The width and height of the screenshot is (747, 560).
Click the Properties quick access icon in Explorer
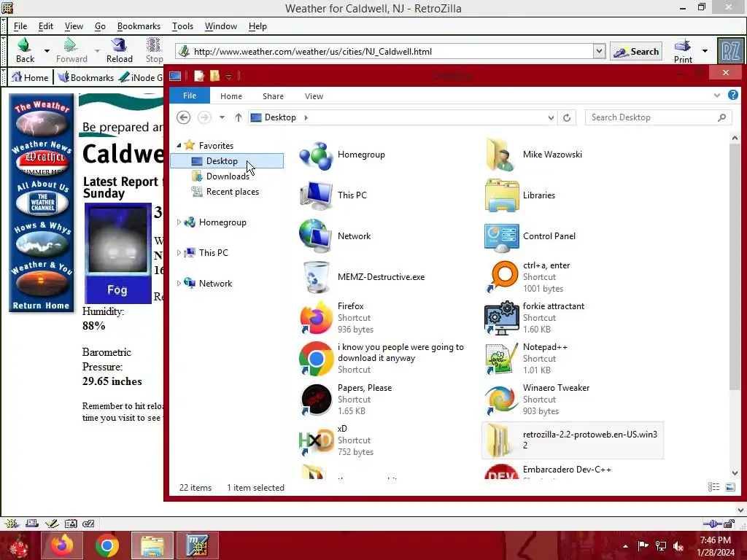198,76
